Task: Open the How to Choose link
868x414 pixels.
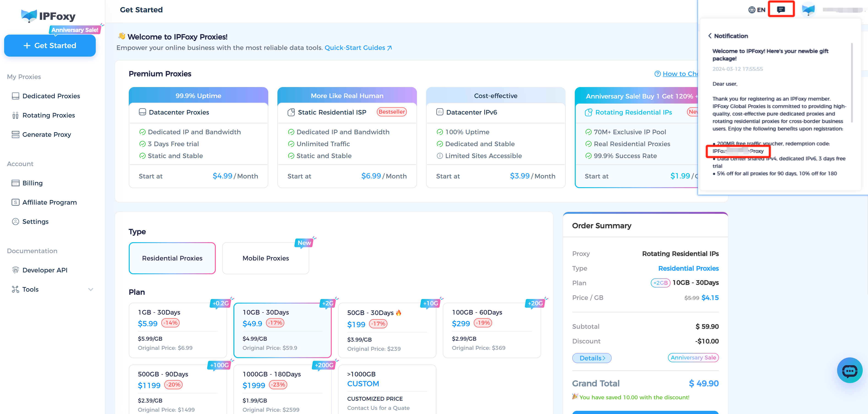Action: click(680, 74)
